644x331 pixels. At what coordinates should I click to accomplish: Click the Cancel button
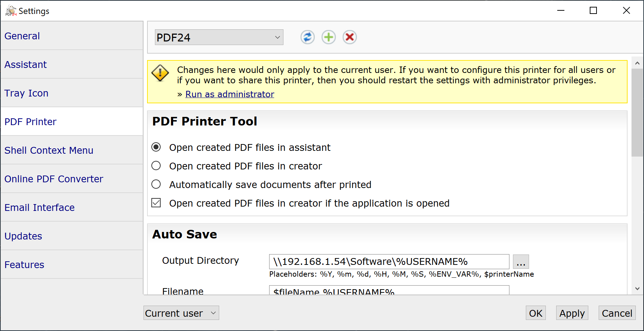coord(617,313)
